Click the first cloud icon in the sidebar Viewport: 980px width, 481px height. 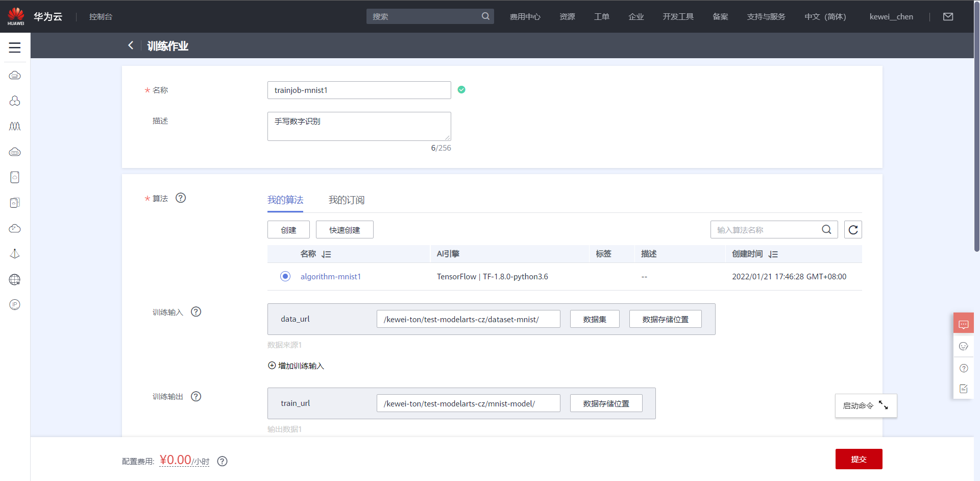15,76
